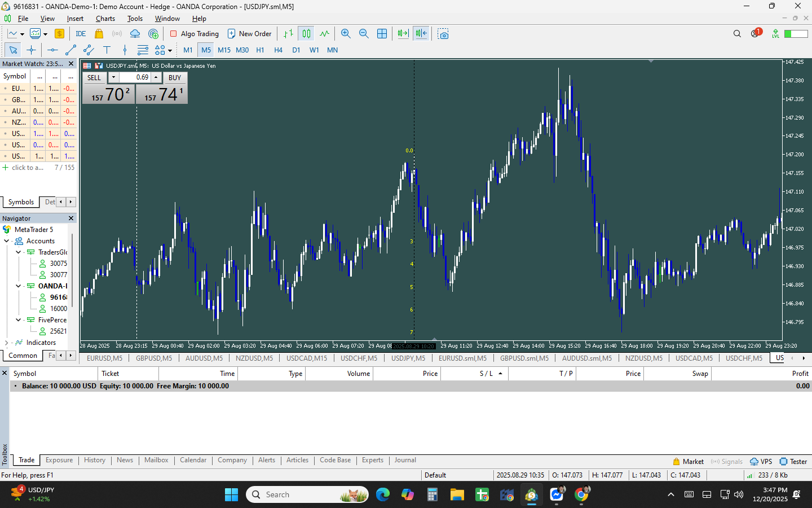Open dropdown arrow beside profiles icon
This screenshot has width=812, height=508.
45,34
